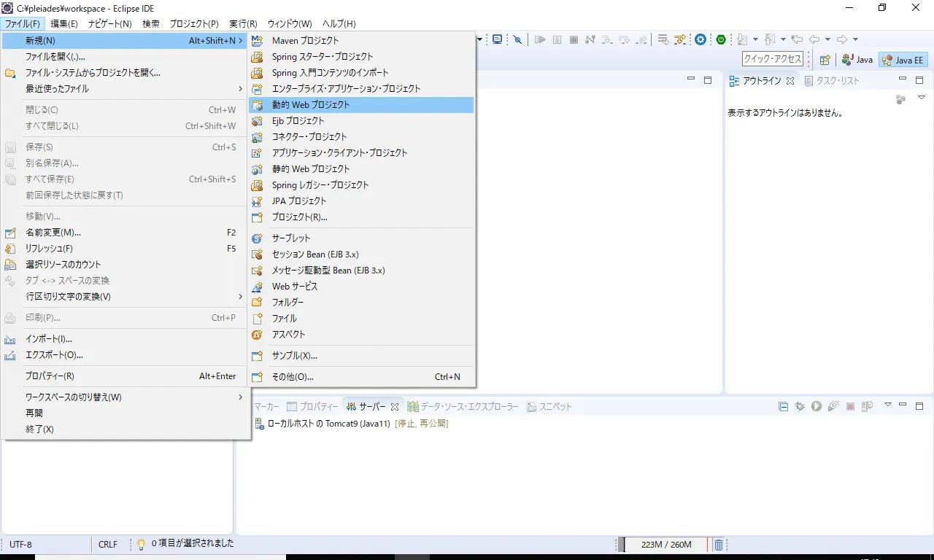Click the terminate (stop) debug toolbar icon
The width and height of the screenshot is (934, 560).
574,39
